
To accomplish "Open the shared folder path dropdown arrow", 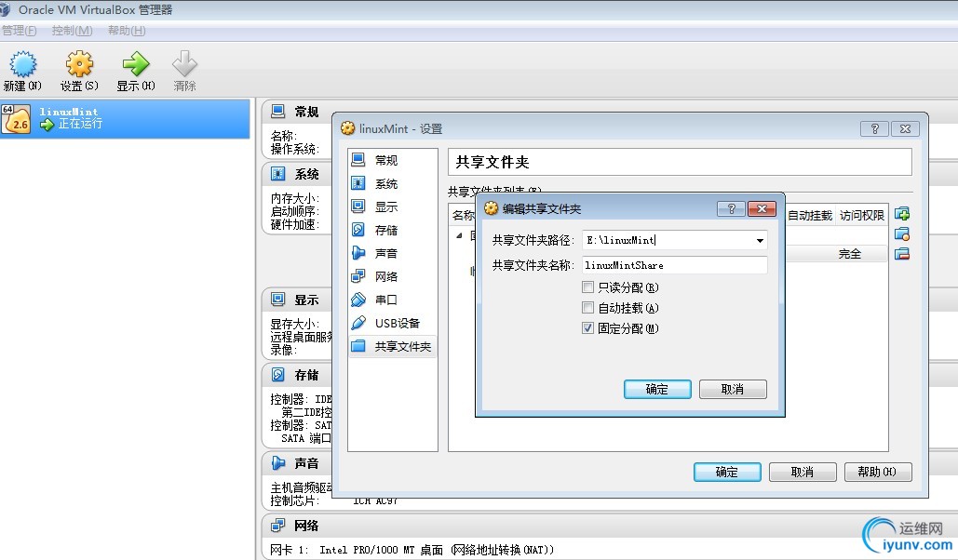I will (760, 241).
